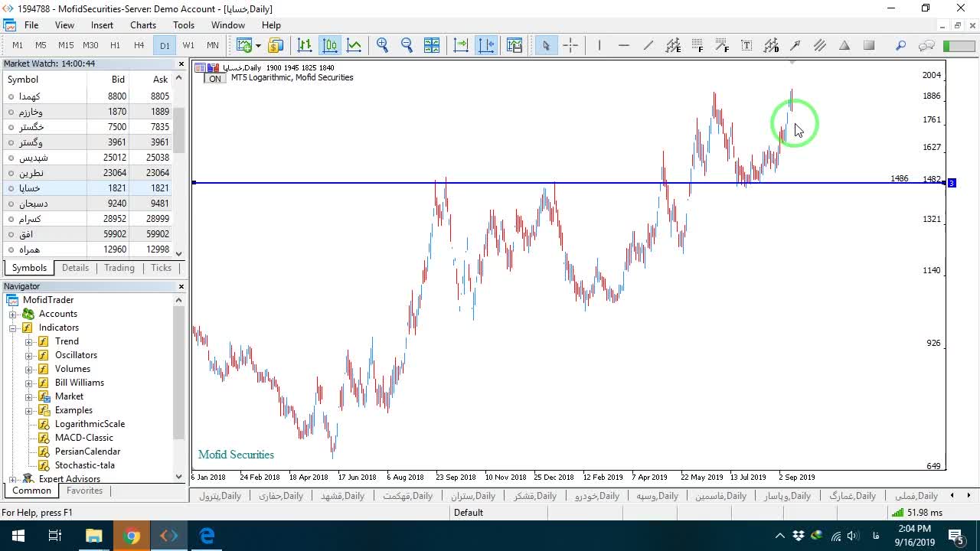
Task: Tile chart windows icon
Action: [x=432, y=45]
